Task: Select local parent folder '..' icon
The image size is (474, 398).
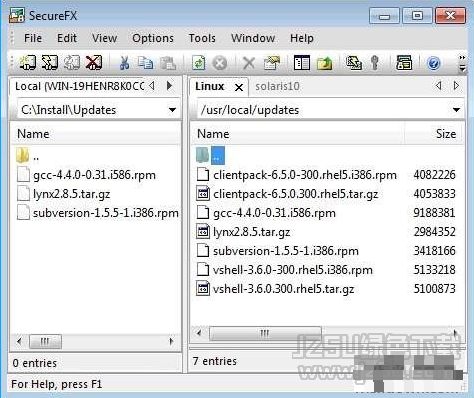Action: [x=22, y=156]
